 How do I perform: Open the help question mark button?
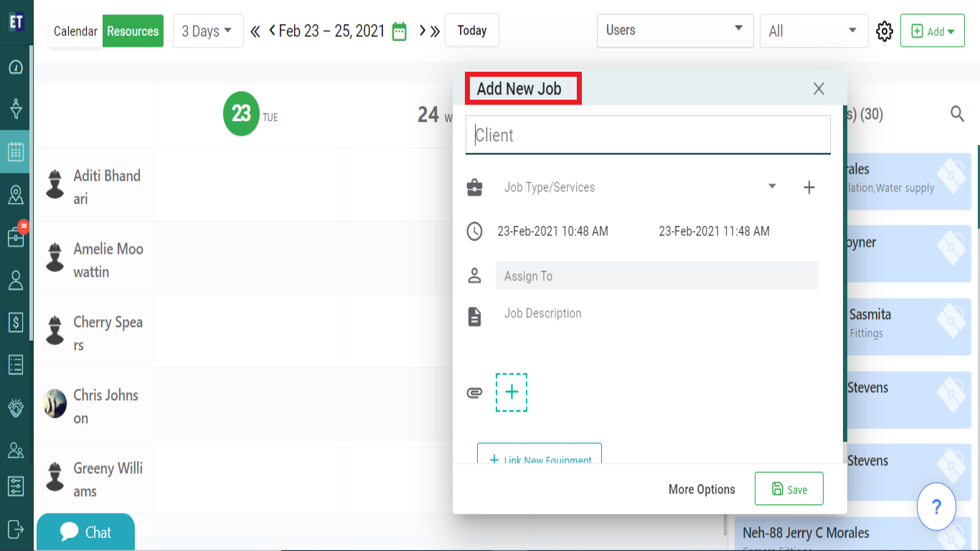[x=936, y=507]
